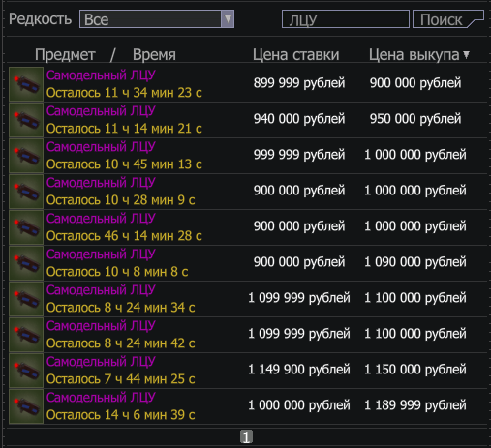Go to page 1 in pagination
Screen dimensions: 491x448
246,437
